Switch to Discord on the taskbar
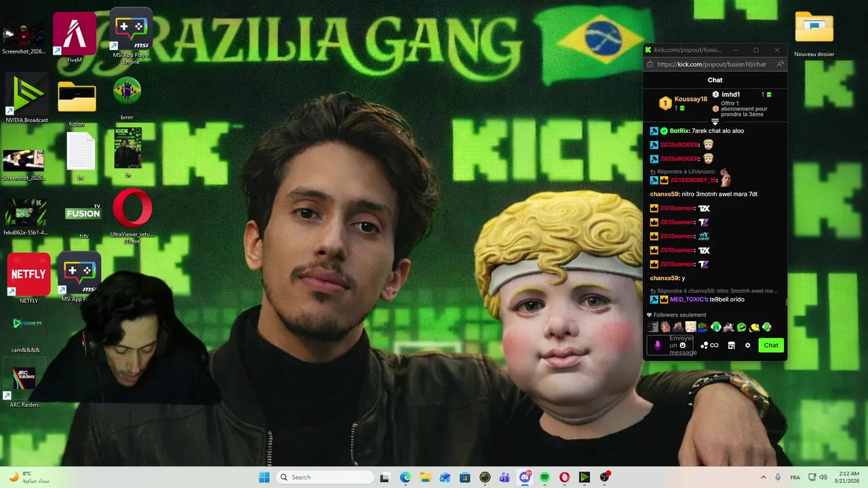Image resolution: width=868 pixels, height=488 pixels. coord(525,477)
